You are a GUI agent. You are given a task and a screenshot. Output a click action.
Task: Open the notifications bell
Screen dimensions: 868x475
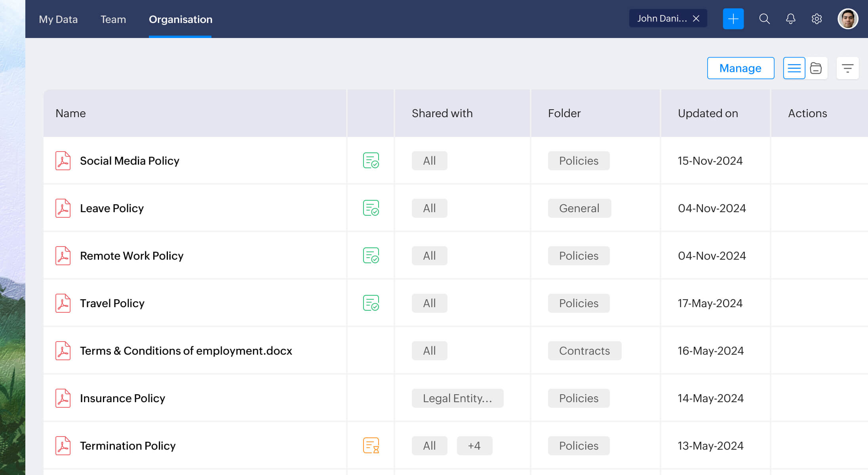[790, 19]
